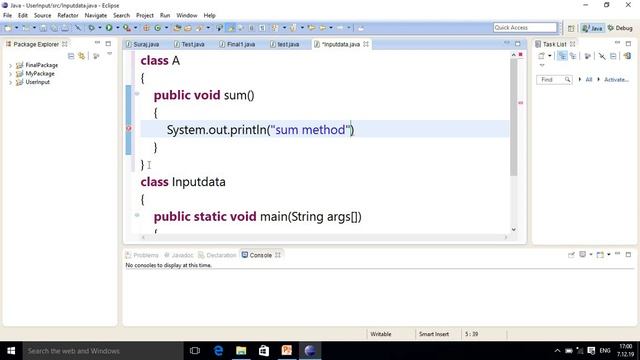
Task: Click the Task View taskbar icon
Action: [195, 351]
